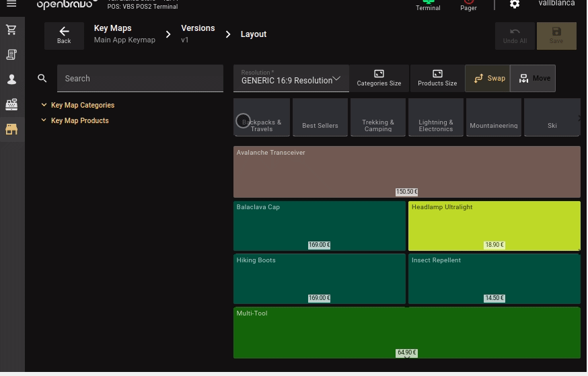
Task: Select the yellow Headlamp Ultralight tile
Action: pos(494,225)
